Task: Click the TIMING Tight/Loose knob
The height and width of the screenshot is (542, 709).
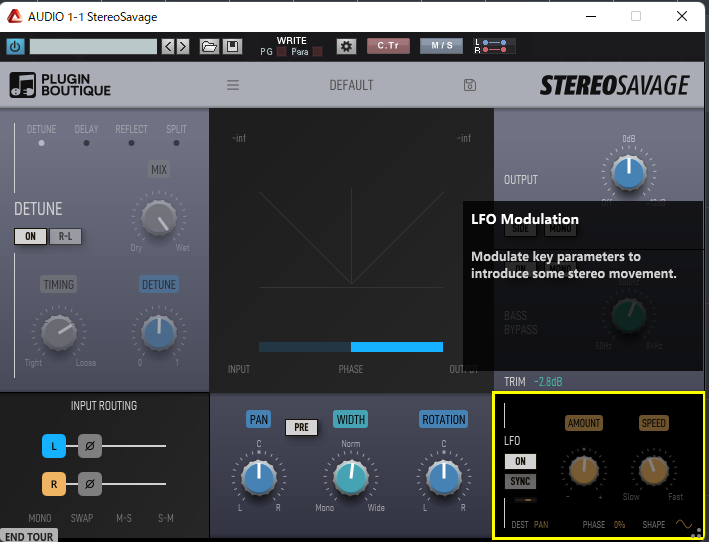Action: tap(59, 333)
